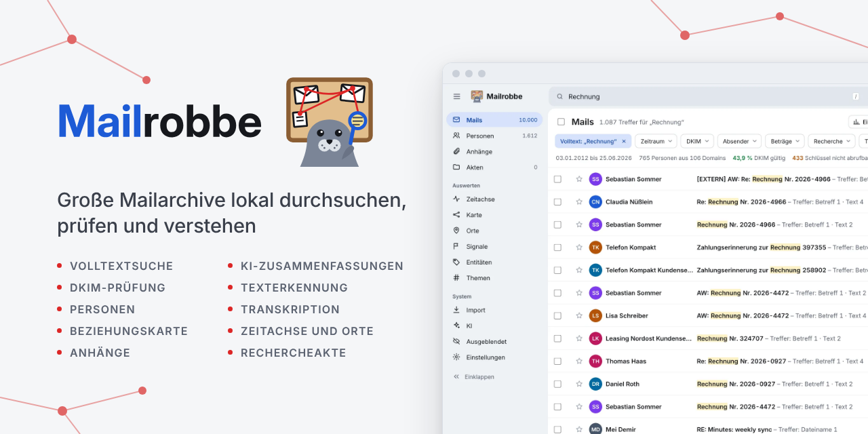Click the Volltext: „Rechnung“ filter chip label
The width and height of the screenshot is (868, 434).
pyautogui.click(x=588, y=141)
